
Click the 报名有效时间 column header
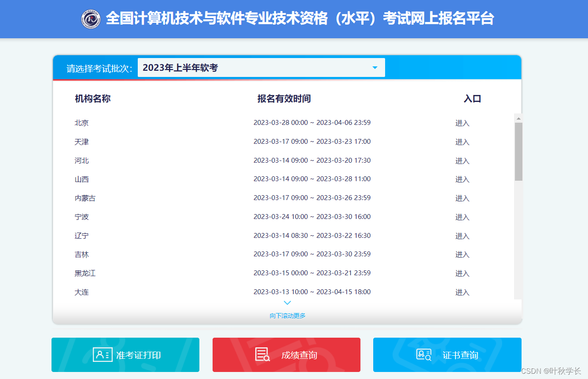pos(284,98)
